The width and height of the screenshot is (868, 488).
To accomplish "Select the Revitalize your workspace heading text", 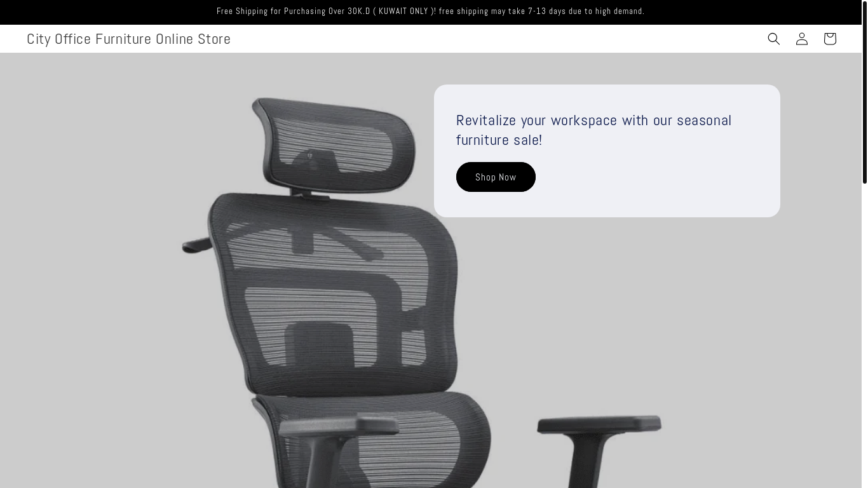I will coord(593,130).
